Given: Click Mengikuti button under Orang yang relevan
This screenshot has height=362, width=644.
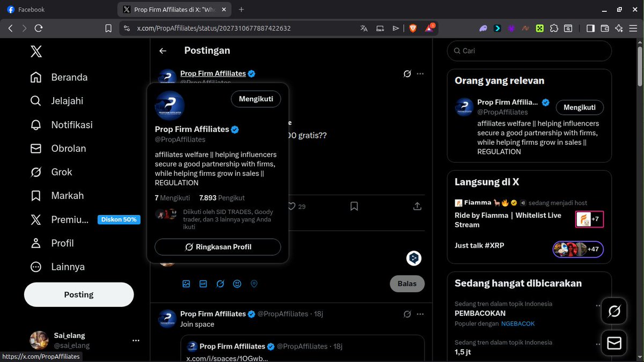Looking at the screenshot, I should pos(580,107).
